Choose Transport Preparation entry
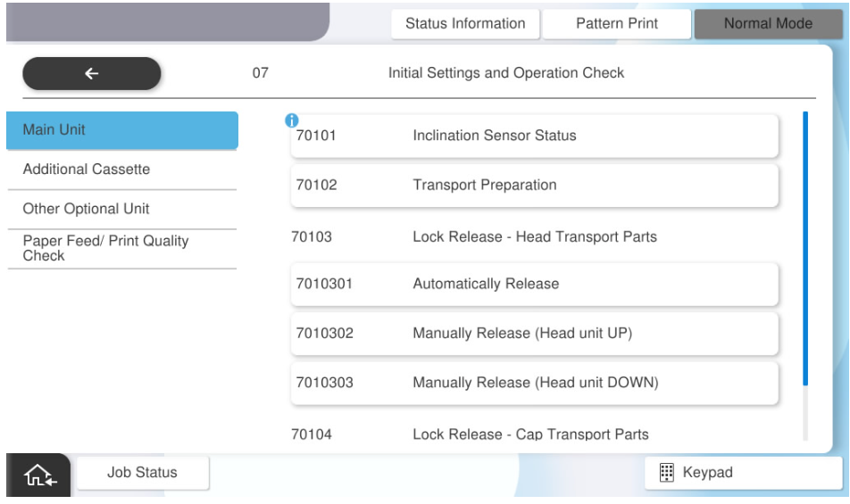Image resolution: width=850 pixels, height=504 pixels. [x=534, y=186]
